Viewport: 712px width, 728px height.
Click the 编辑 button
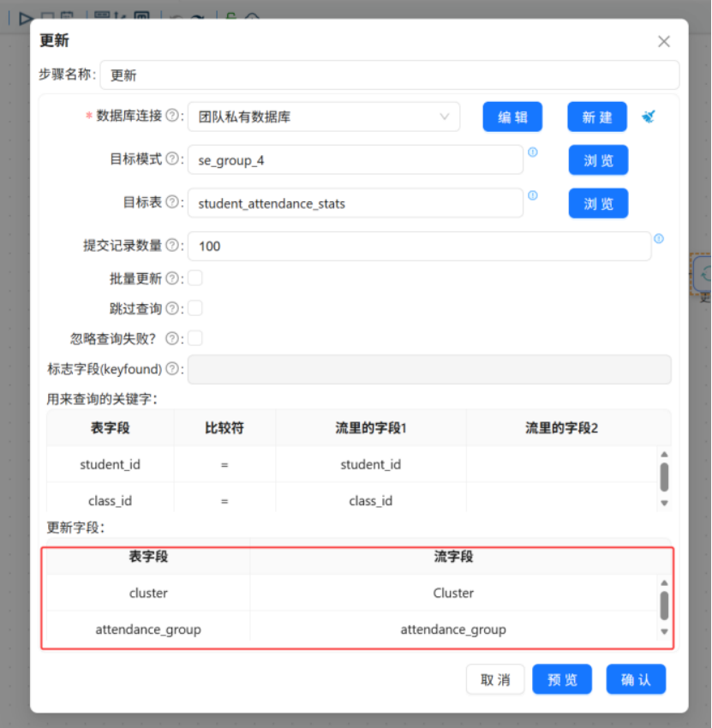[512, 116]
